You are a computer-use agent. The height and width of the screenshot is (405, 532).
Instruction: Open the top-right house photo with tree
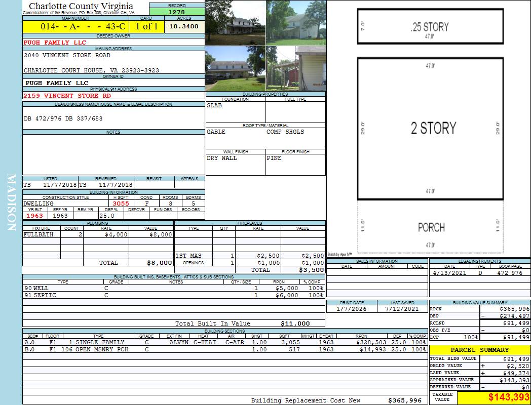point(295,23)
